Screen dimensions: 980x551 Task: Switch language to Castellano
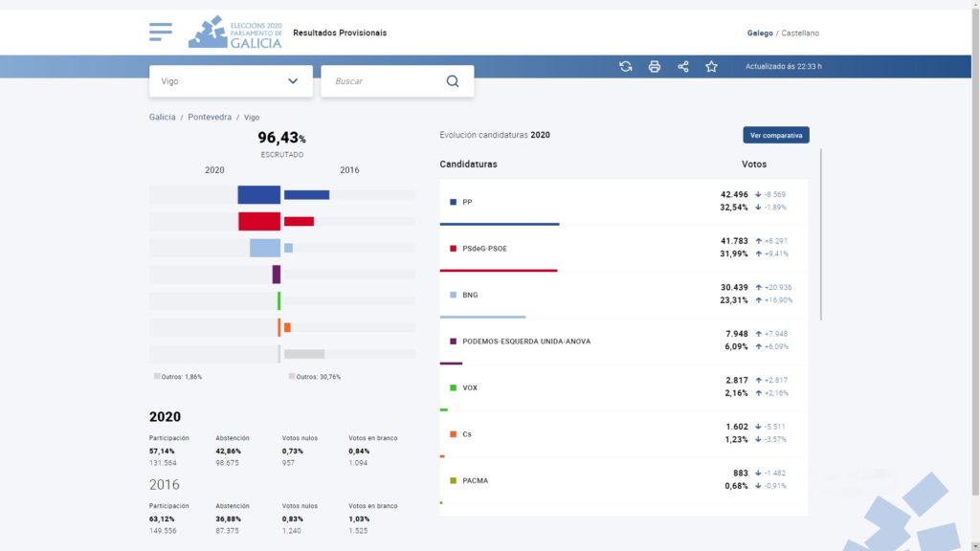(800, 33)
